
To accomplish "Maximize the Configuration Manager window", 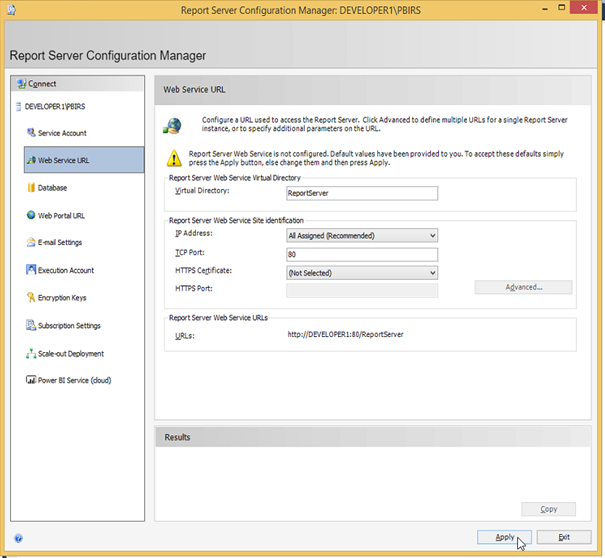I will coord(562,8).
